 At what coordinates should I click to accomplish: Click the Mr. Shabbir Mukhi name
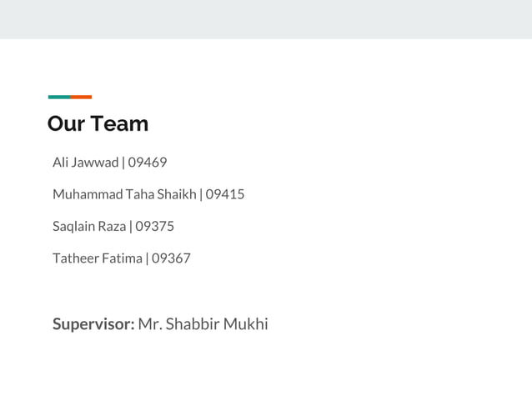(203, 323)
